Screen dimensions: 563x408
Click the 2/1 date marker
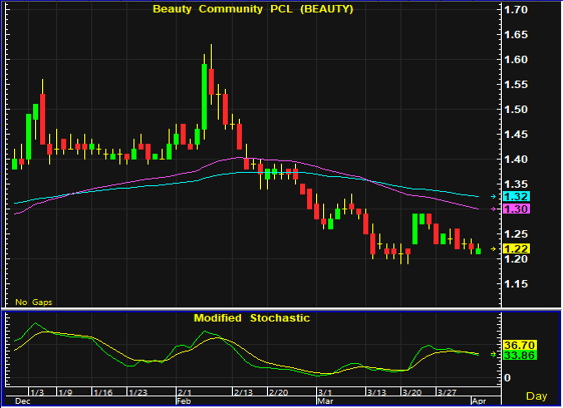185,393
